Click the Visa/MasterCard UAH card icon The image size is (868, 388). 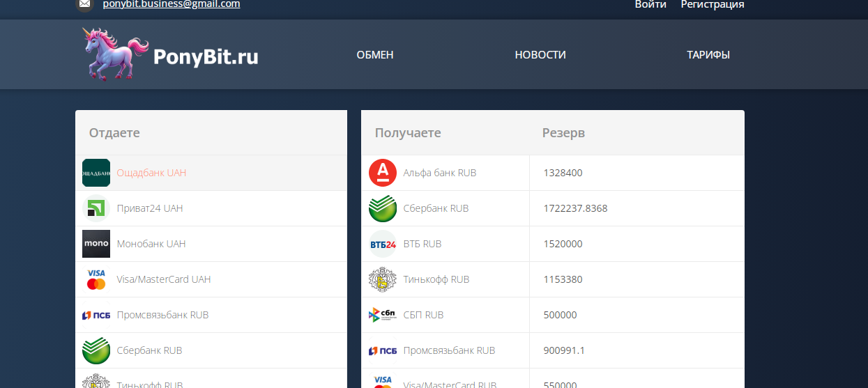[x=96, y=279]
